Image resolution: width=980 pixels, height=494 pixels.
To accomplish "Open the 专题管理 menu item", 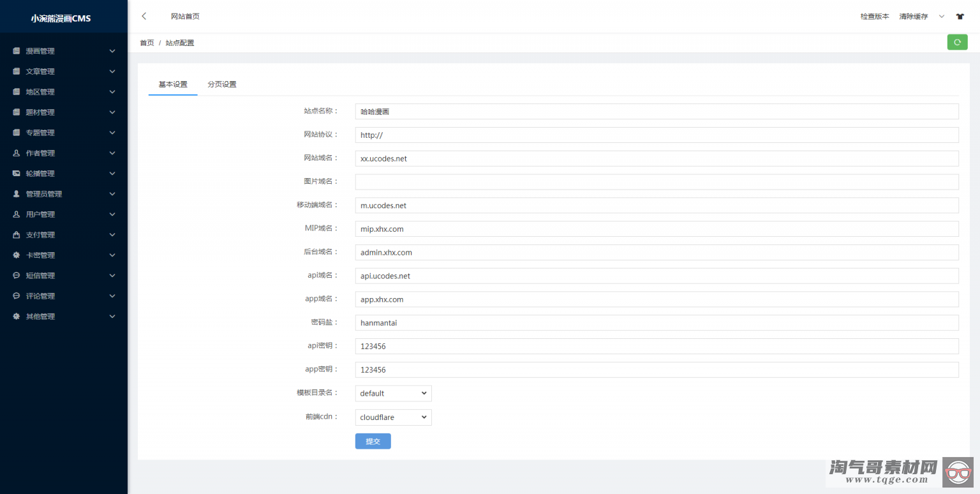I will point(64,133).
